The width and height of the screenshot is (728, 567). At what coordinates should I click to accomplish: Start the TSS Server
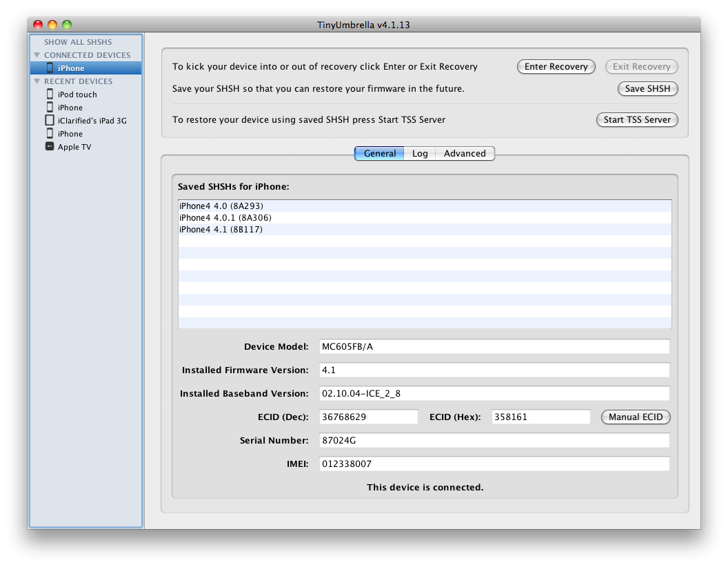tap(636, 120)
